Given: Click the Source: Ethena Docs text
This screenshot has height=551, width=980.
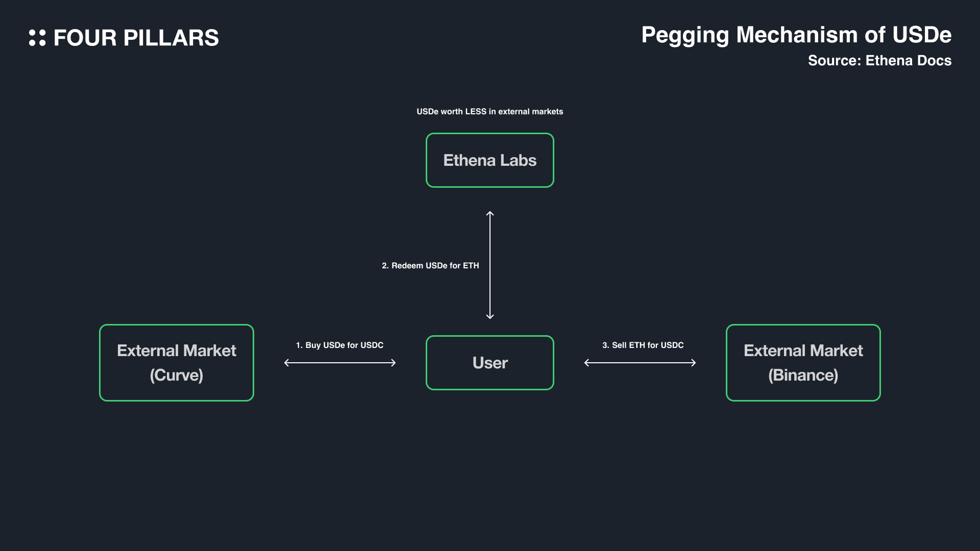Looking at the screenshot, I should (x=879, y=61).
